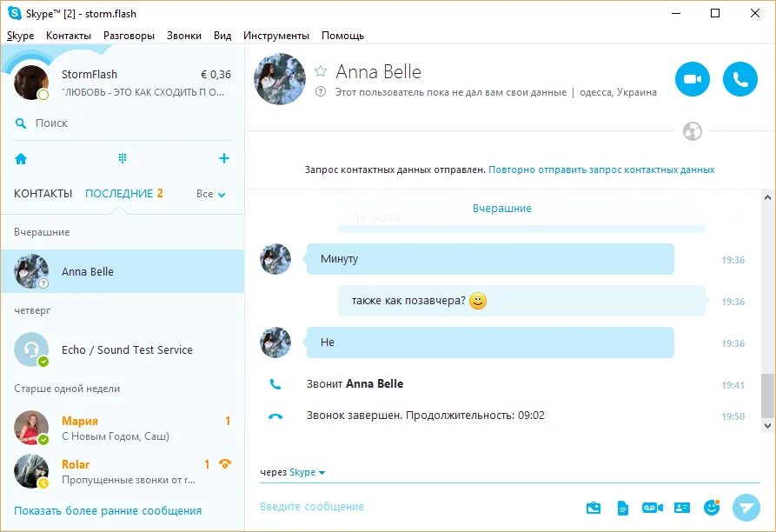Click the call ended handset icon
Screen dimensions: 776x532
[275, 416]
